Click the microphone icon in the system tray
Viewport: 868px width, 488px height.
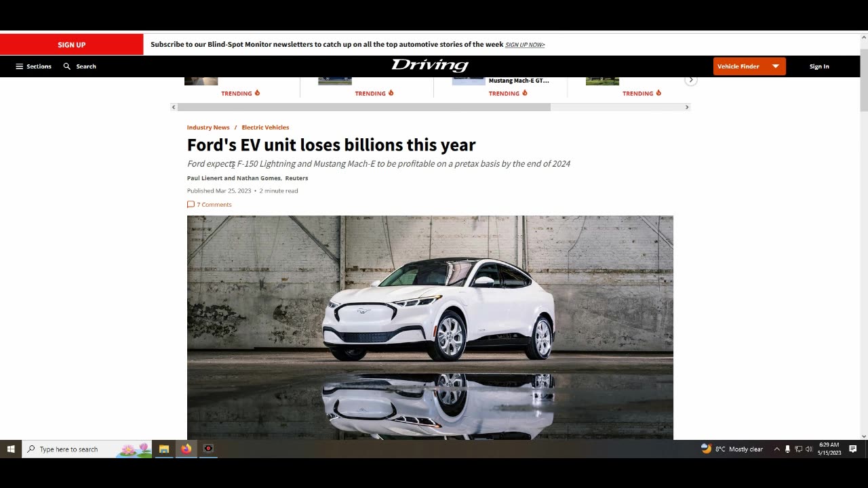point(787,449)
